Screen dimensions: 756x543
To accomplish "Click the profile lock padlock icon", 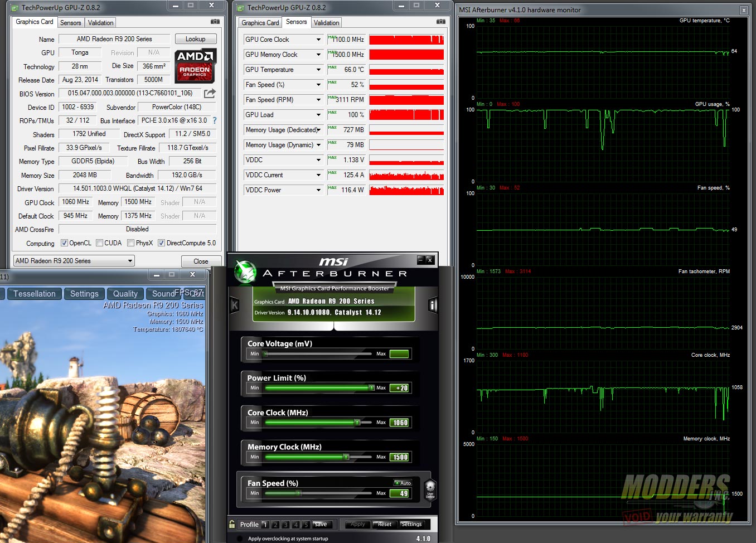I will pyautogui.click(x=232, y=524).
